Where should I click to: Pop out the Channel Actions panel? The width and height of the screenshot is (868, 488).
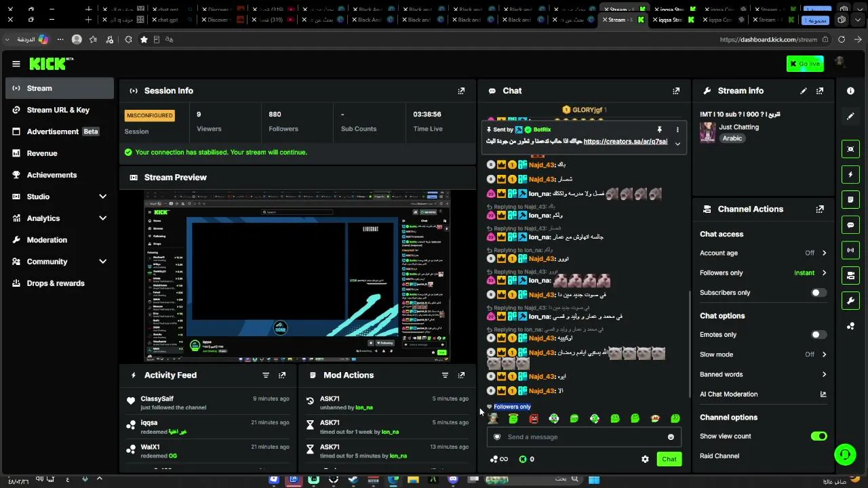820,209
